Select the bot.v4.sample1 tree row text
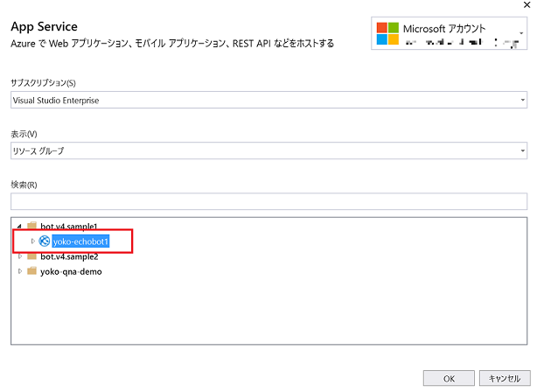The image size is (537, 392). pos(69,227)
